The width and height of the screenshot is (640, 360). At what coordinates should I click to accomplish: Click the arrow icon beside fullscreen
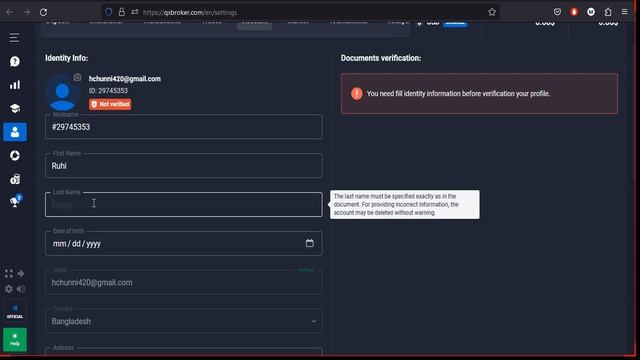[x=21, y=273]
